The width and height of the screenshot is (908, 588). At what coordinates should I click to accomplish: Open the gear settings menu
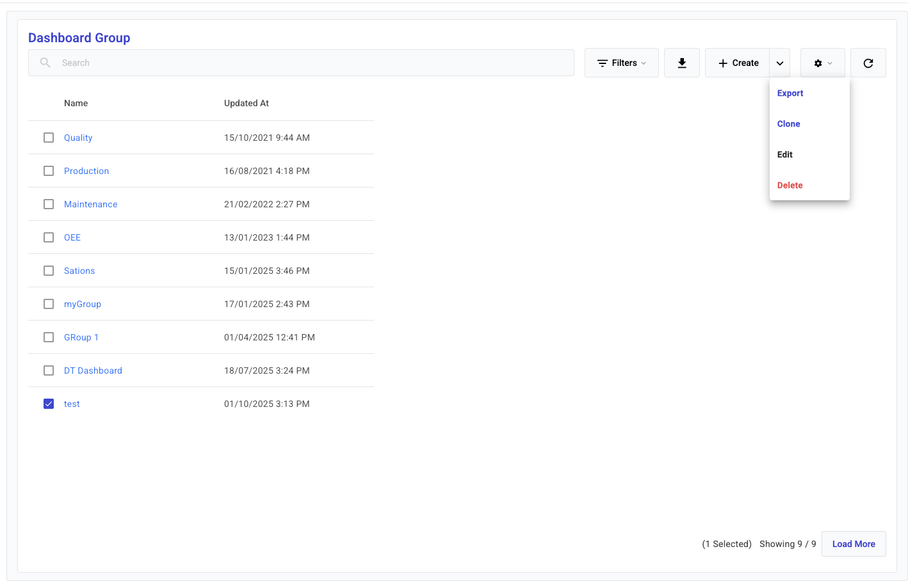(x=822, y=63)
